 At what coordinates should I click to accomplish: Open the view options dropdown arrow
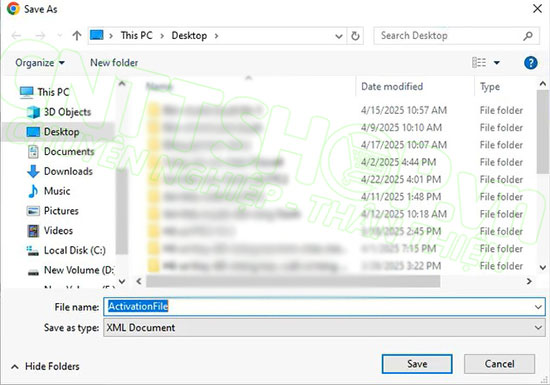tap(496, 63)
